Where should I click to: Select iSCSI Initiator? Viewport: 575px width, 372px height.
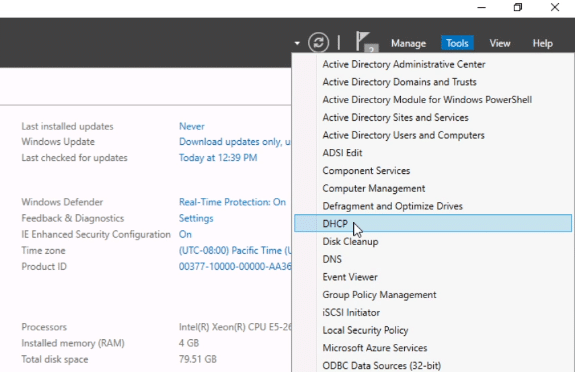pos(433,312)
